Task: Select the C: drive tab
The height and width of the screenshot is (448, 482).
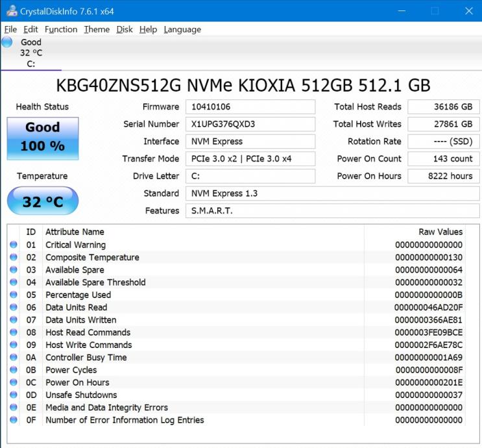Action: (x=31, y=53)
